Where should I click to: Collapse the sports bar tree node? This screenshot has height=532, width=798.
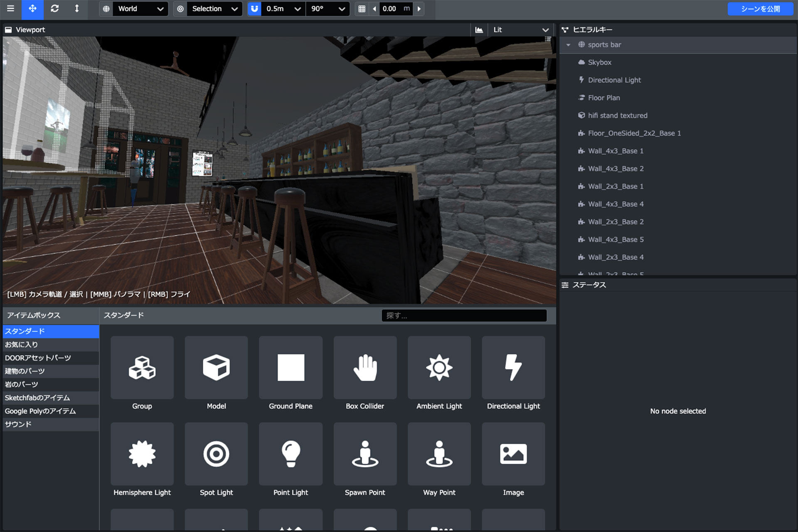click(568, 45)
